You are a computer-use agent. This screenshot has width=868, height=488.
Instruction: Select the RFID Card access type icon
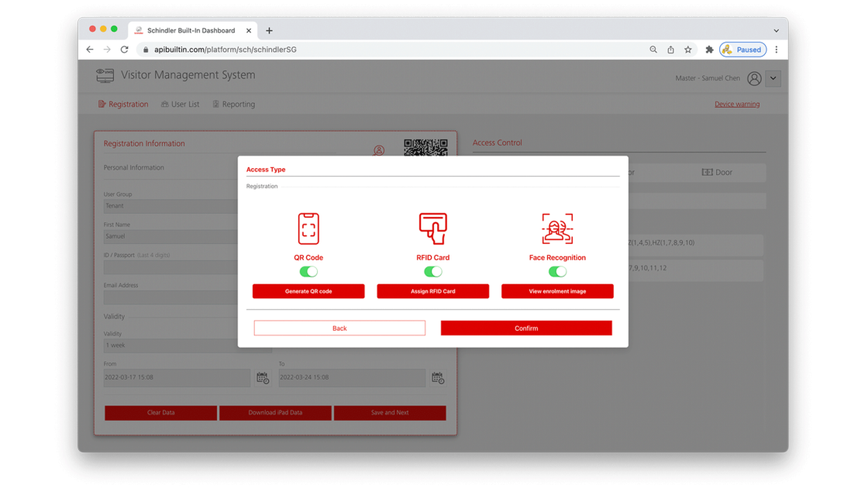click(432, 228)
